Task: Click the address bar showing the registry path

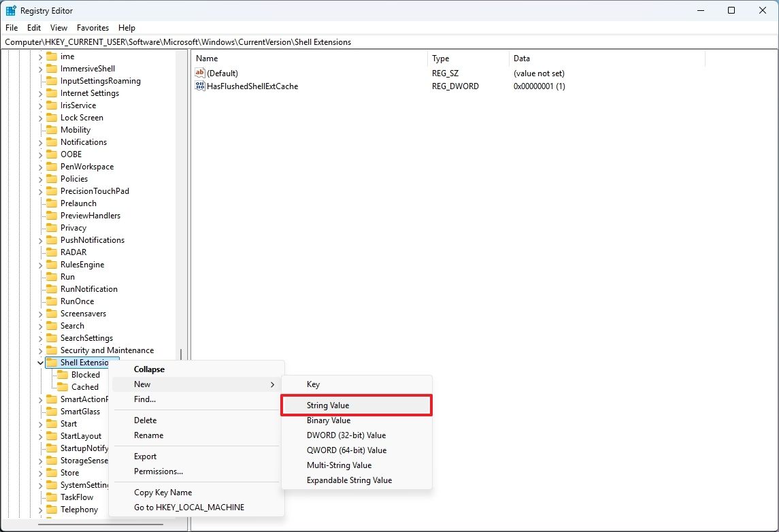Action: coord(272,41)
